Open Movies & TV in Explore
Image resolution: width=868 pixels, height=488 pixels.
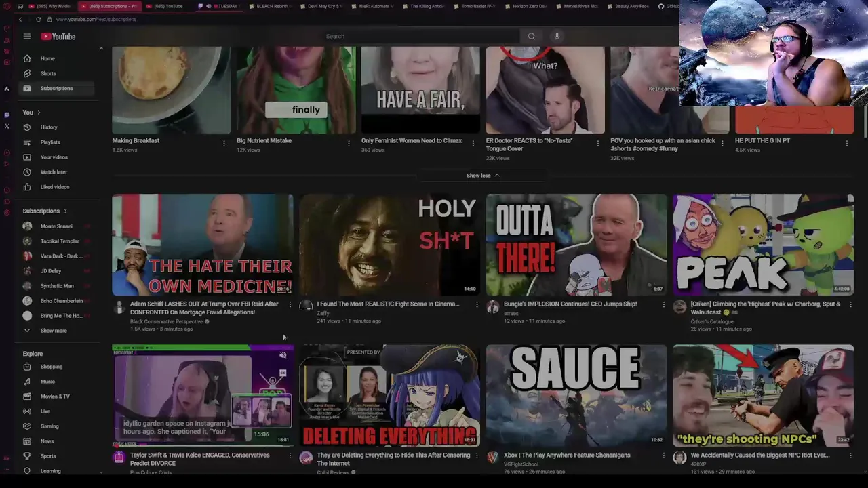[x=57, y=396]
